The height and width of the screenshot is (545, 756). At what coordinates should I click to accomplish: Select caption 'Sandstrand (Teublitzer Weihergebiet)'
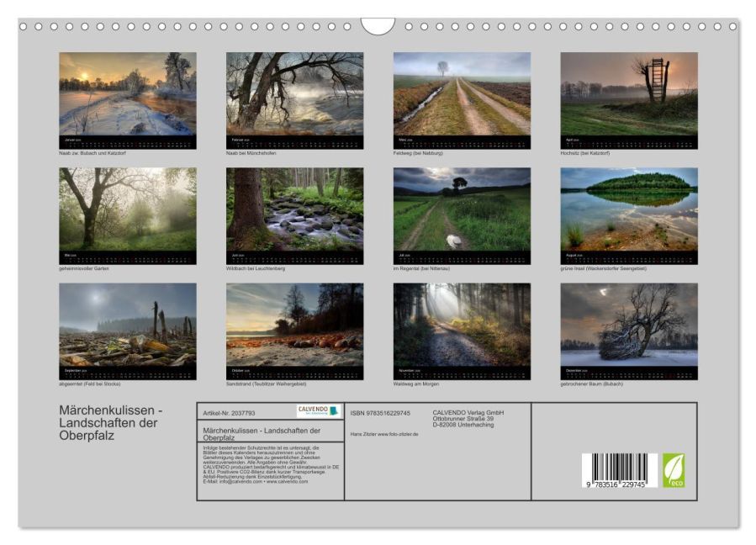[266, 384]
